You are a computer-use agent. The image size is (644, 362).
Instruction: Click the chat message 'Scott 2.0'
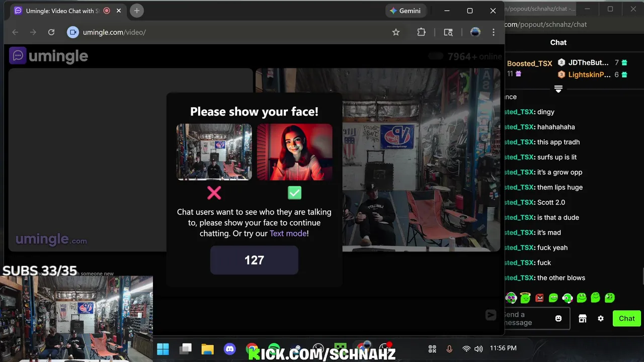551,202
